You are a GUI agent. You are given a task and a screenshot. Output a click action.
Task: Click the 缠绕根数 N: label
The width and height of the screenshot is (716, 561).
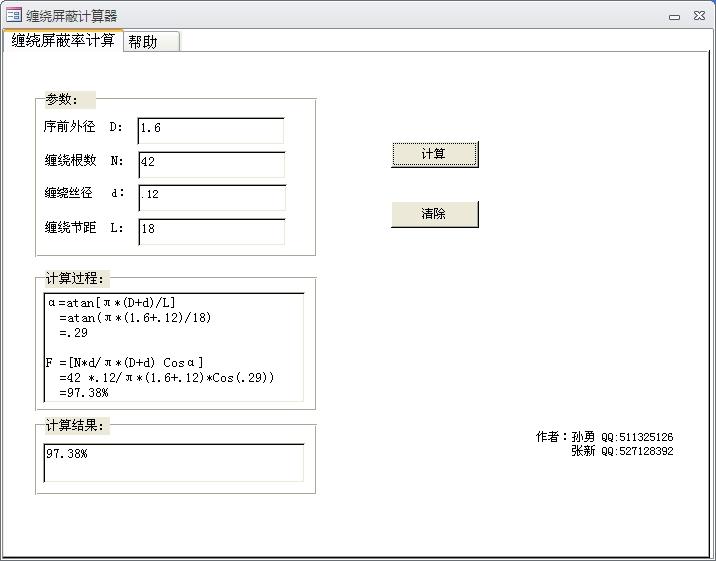coord(84,160)
